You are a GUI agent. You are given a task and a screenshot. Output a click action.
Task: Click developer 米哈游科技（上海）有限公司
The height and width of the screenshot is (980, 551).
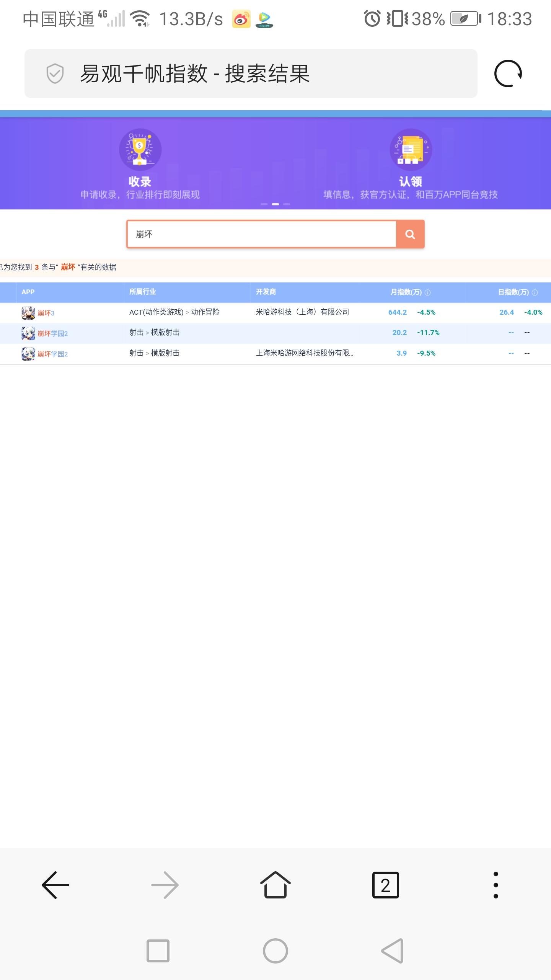(x=303, y=312)
